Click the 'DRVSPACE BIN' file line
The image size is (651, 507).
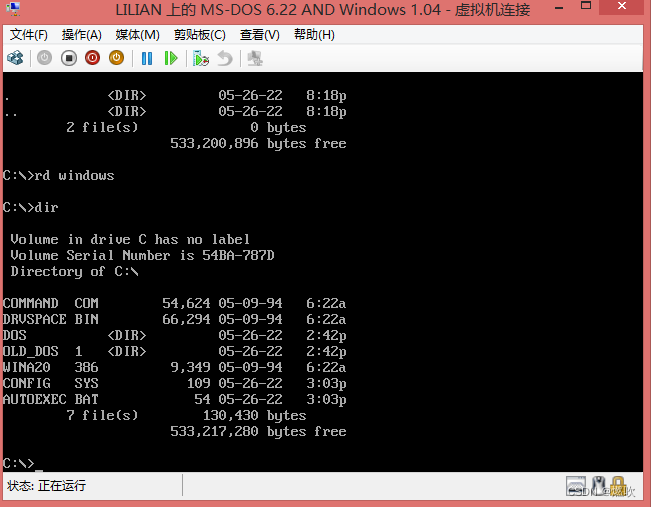(x=174, y=319)
